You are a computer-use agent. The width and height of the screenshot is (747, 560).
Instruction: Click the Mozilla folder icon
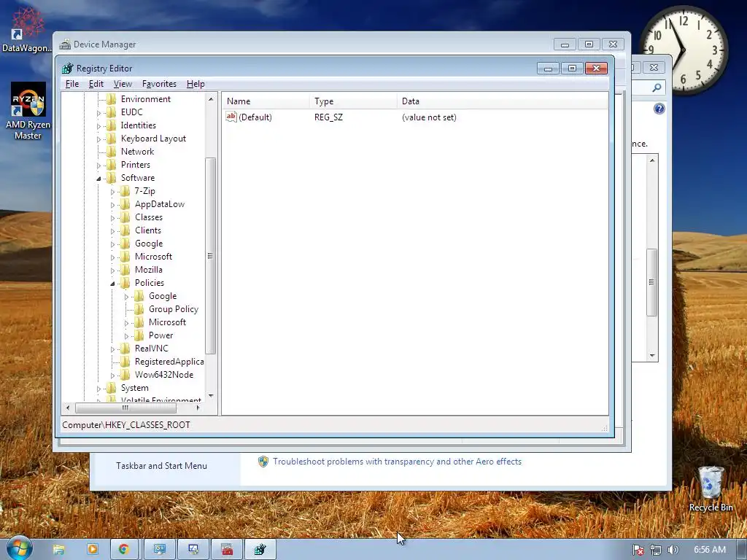pyautogui.click(x=125, y=270)
